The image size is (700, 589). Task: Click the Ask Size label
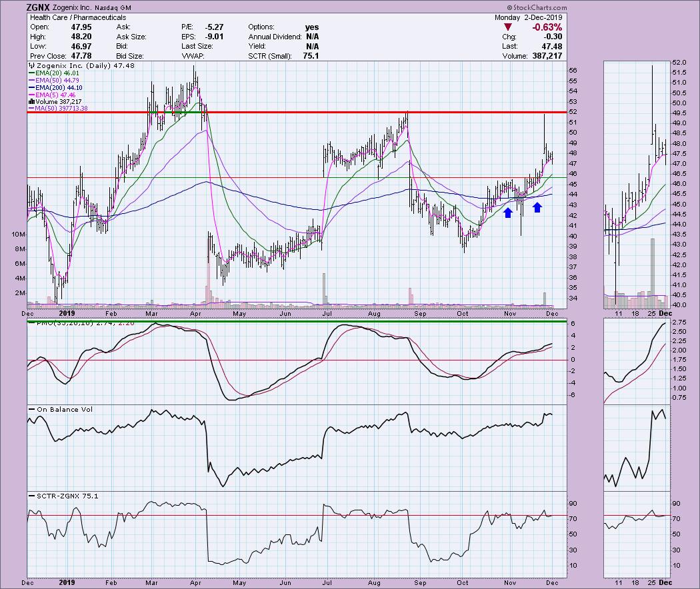coord(131,37)
